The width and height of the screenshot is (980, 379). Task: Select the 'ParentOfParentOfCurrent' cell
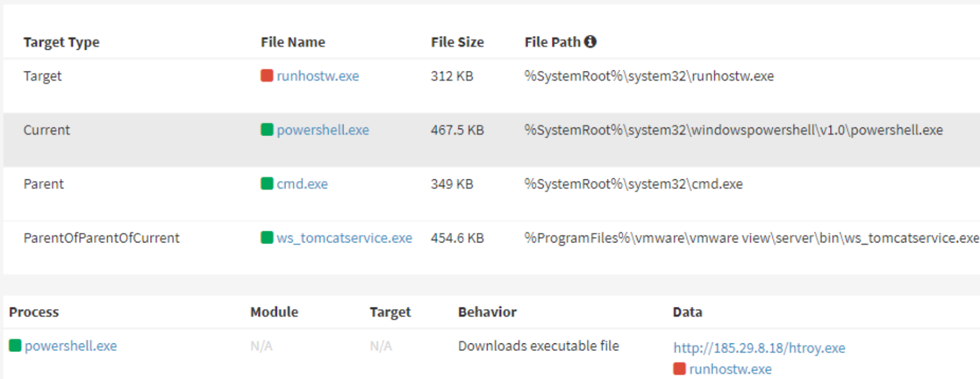pos(102,238)
